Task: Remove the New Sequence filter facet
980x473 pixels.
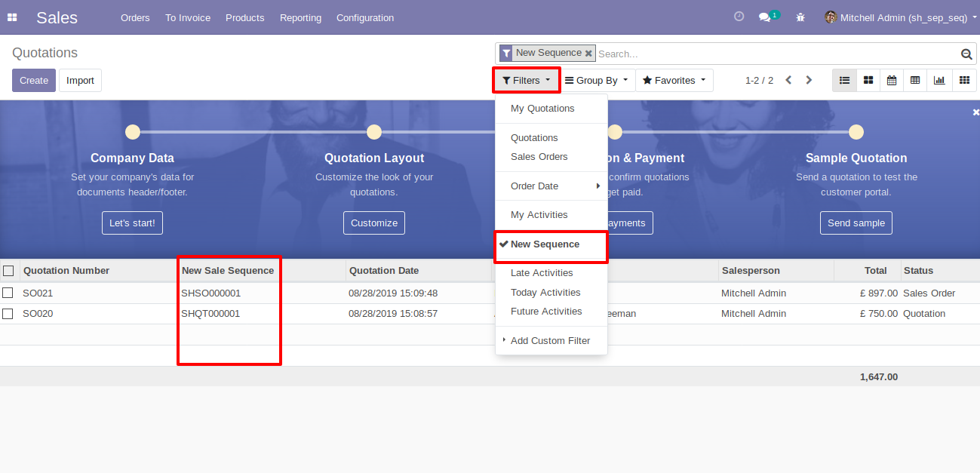Action: pyautogui.click(x=588, y=54)
